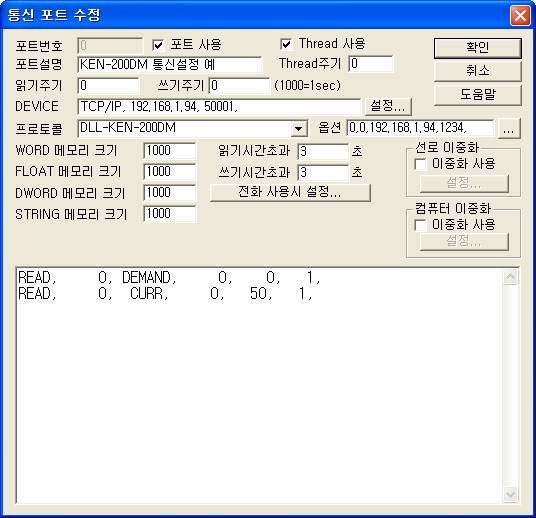This screenshot has width=536, height=518.
Task: Click the WORD 메모리 크기 field
Action: [x=170, y=151]
